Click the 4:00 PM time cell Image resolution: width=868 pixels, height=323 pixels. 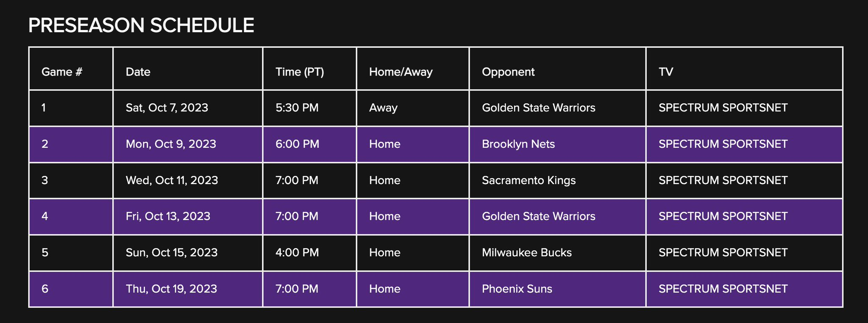(x=310, y=253)
